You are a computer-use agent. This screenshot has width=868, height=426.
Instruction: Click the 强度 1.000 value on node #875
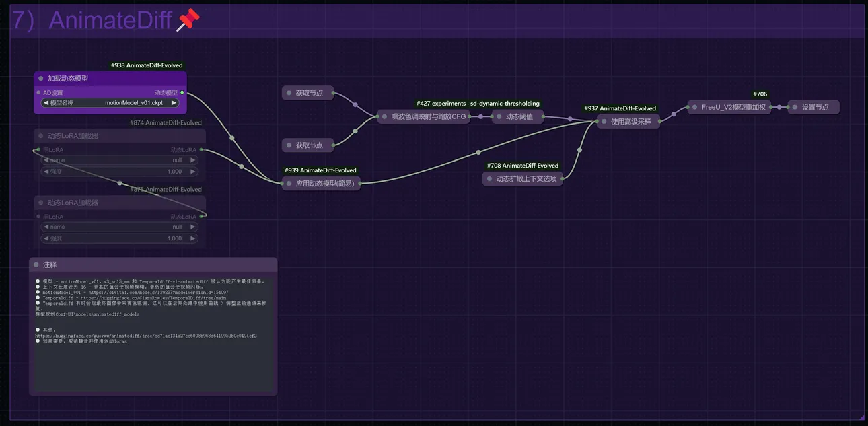coord(174,238)
